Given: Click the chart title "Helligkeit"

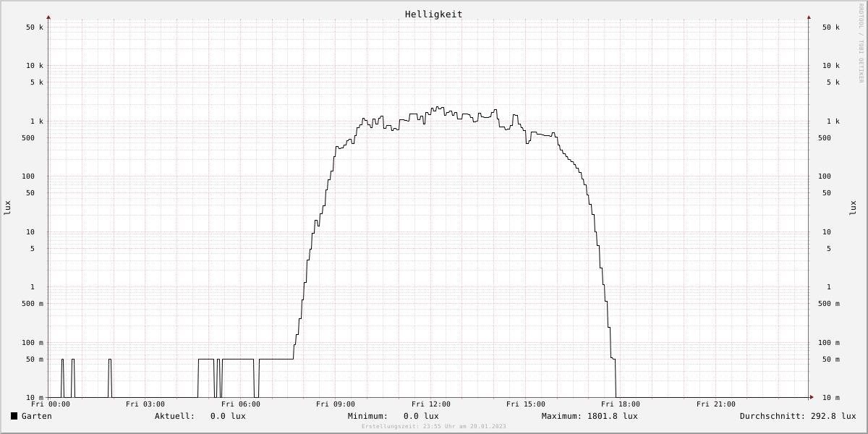Looking at the screenshot, I should click(434, 14).
